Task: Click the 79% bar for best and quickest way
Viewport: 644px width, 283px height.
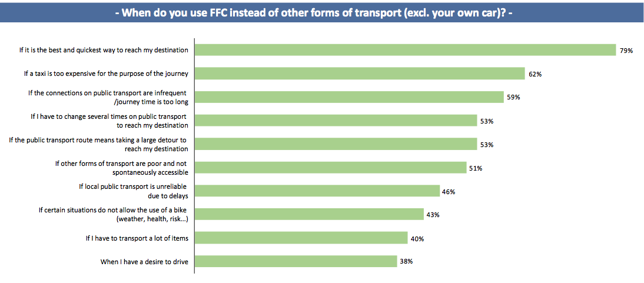Action: coord(405,50)
